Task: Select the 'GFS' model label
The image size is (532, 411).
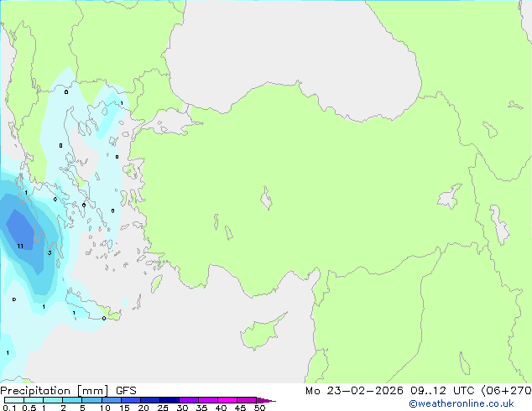Action: tap(126, 391)
